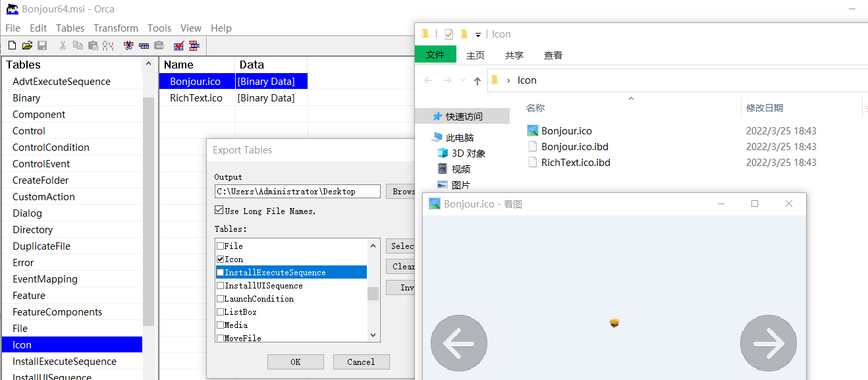Click the RichText.ico.ibd blank file icon
868x380 pixels.
point(533,162)
